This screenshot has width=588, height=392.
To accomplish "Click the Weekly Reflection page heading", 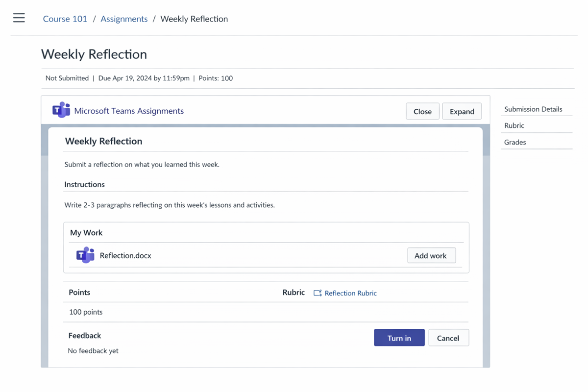I will pyautogui.click(x=94, y=54).
